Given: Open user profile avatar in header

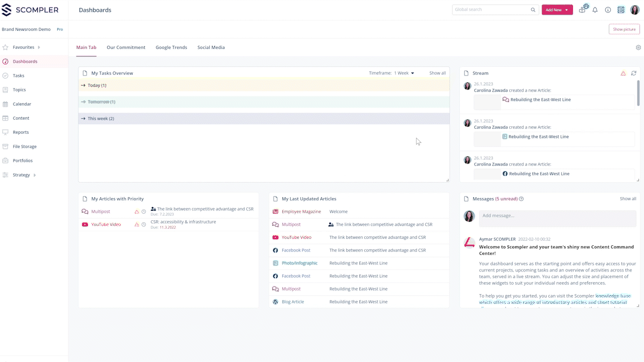Looking at the screenshot, I should 634,10.
